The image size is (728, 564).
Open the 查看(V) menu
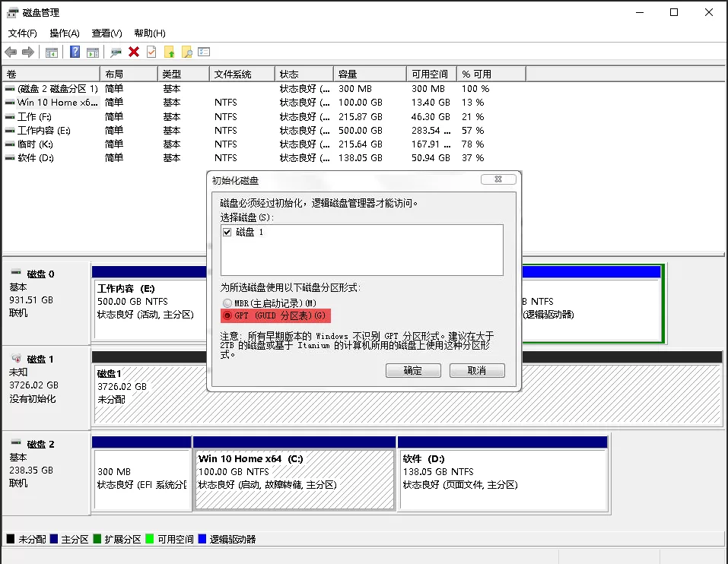pyautogui.click(x=106, y=33)
